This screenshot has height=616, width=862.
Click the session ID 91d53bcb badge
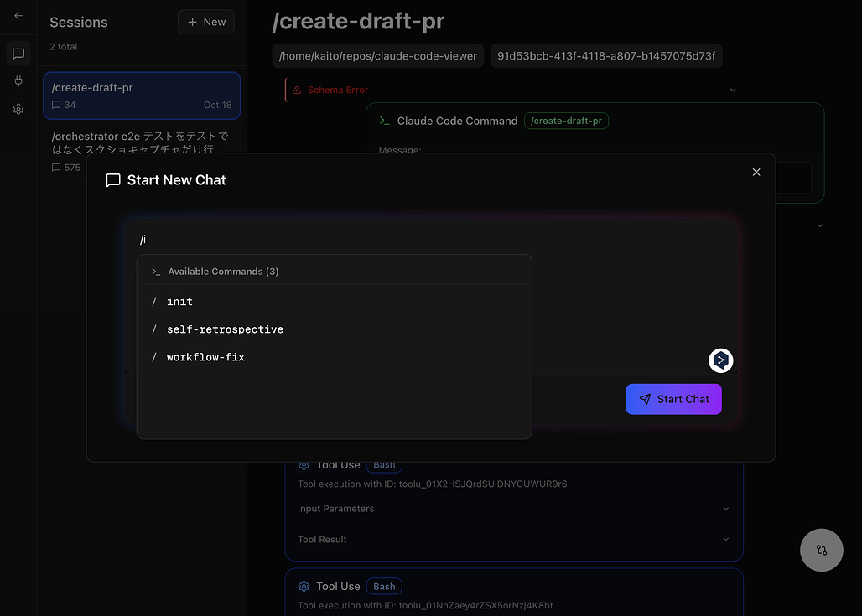click(x=606, y=56)
